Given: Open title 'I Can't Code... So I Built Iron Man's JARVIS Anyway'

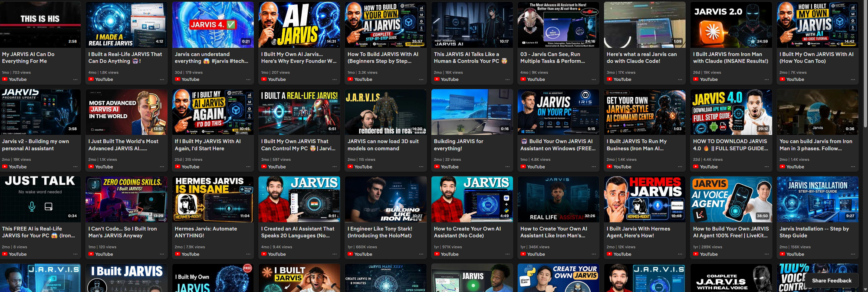Looking at the screenshot, I should click(x=122, y=232).
